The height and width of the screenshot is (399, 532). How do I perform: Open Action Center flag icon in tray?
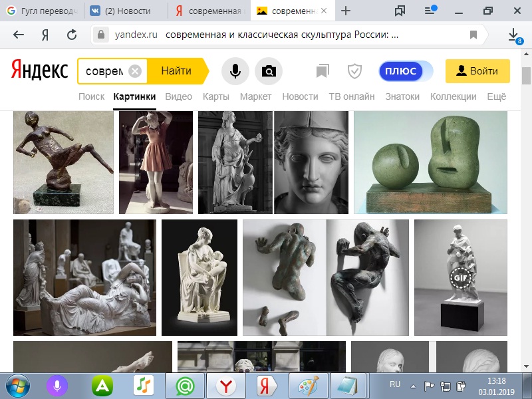429,386
